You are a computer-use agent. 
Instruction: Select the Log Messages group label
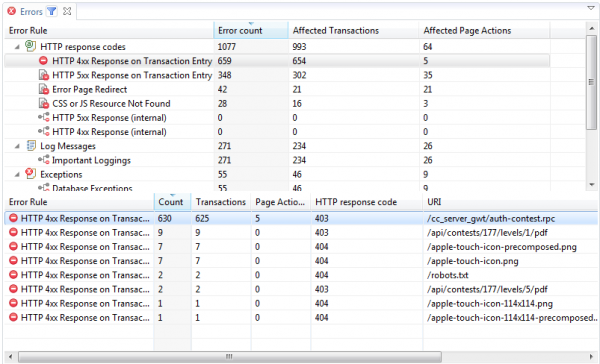68,146
